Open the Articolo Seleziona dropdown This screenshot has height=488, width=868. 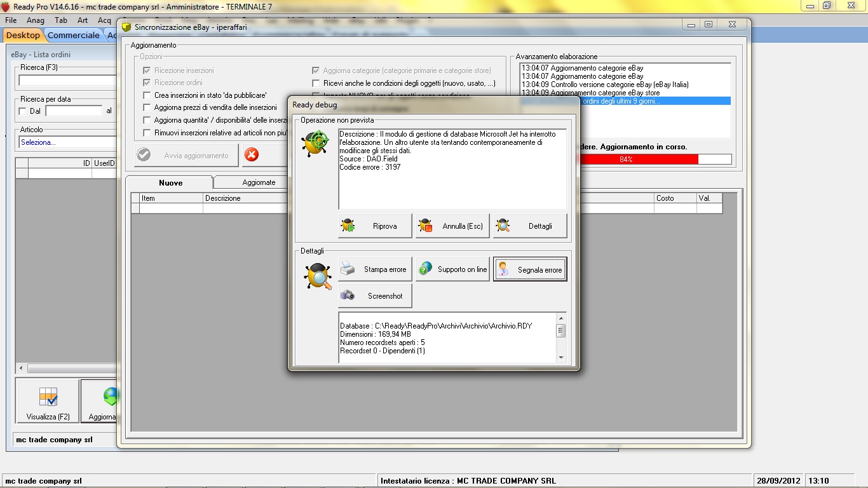(67, 142)
